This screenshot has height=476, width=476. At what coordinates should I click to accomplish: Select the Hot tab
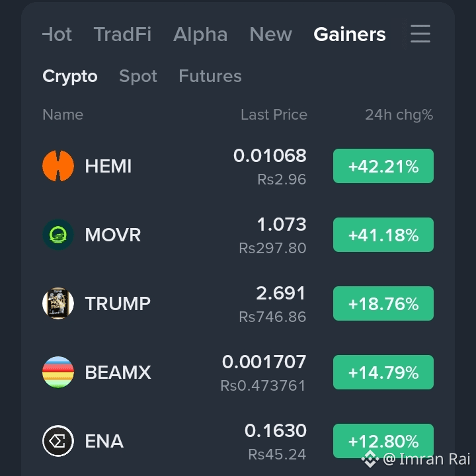click(57, 34)
